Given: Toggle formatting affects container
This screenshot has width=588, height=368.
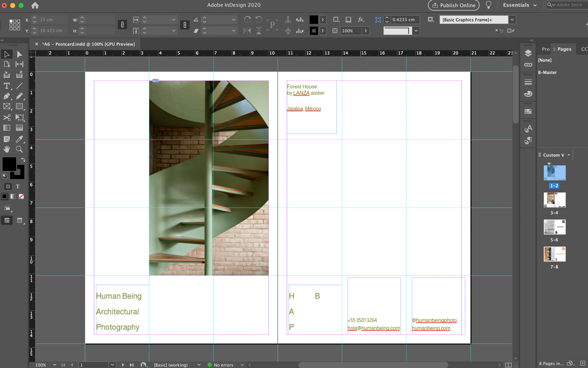Looking at the screenshot, I should (x=8, y=187).
